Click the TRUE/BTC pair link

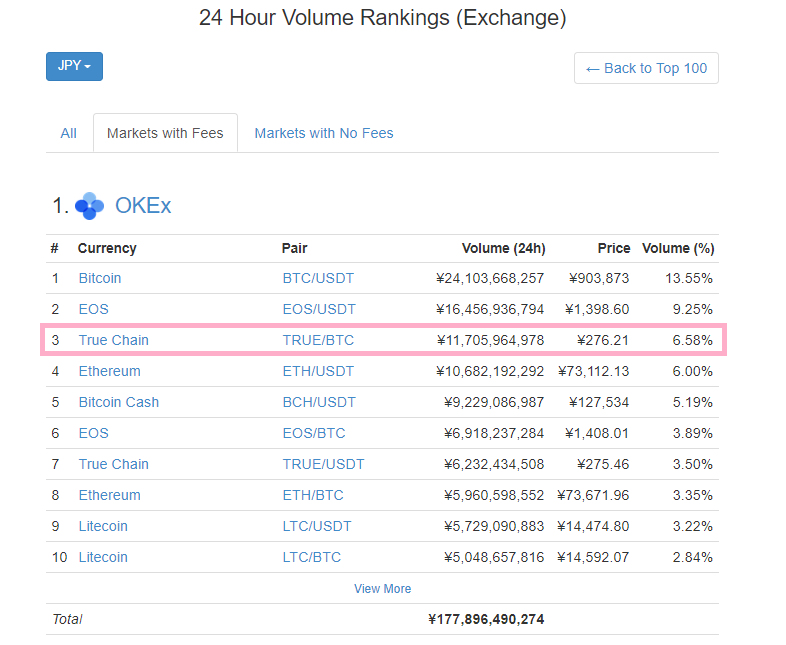click(318, 340)
